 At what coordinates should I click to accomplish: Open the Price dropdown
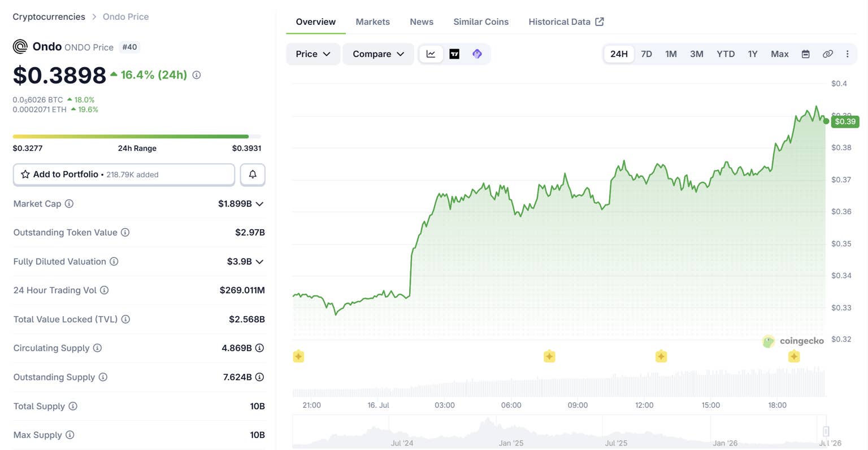pyautogui.click(x=313, y=54)
